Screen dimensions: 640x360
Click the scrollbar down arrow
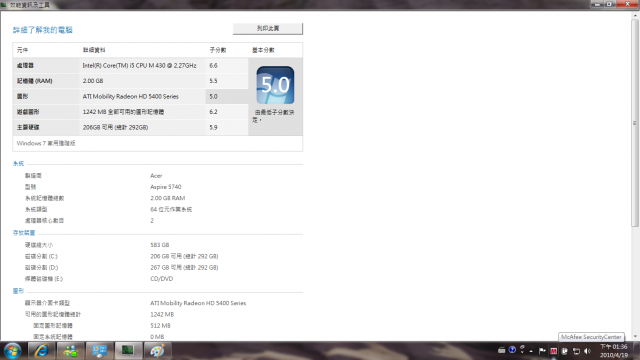tap(635, 337)
